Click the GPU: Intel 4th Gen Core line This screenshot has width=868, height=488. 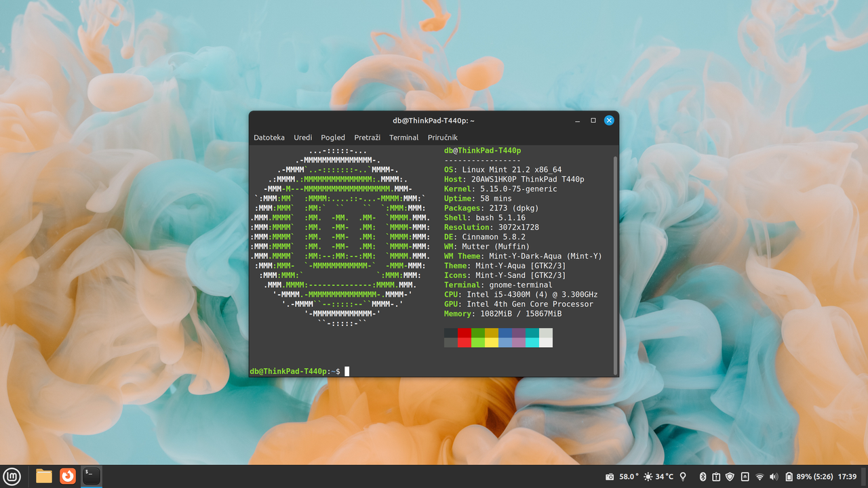(x=519, y=304)
